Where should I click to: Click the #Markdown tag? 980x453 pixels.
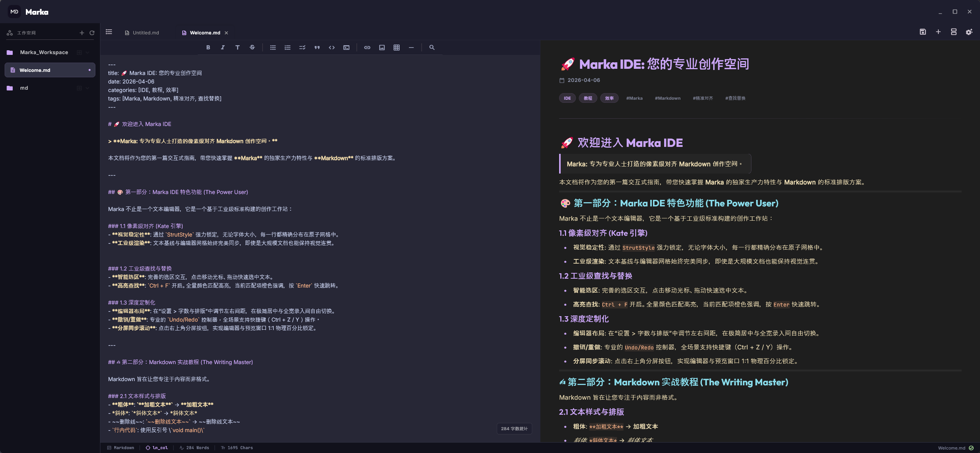668,98
